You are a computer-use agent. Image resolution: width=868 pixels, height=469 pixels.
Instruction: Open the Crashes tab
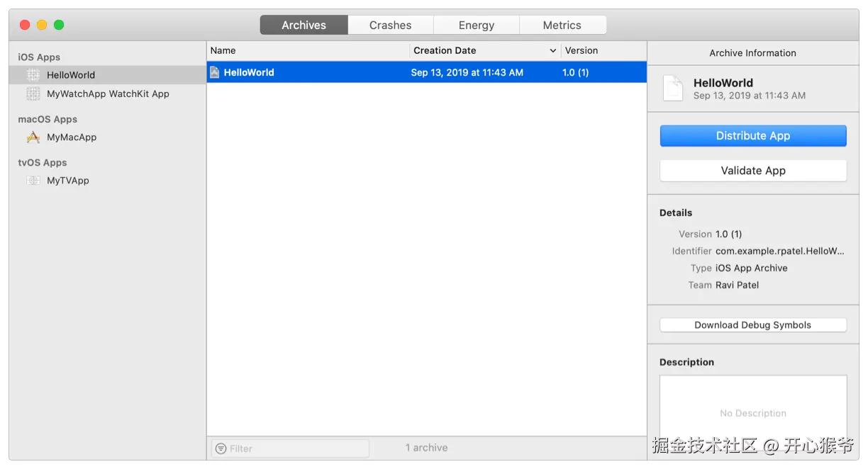coord(390,25)
